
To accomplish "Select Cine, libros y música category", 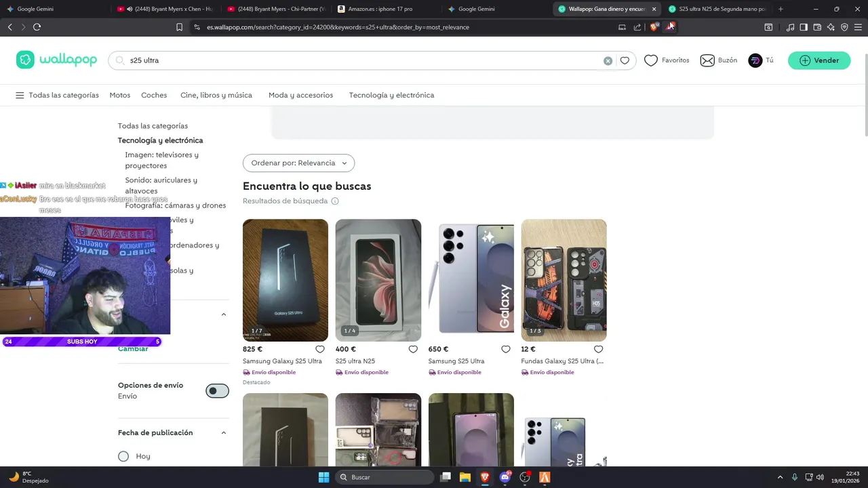I will (x=216, y=95).
